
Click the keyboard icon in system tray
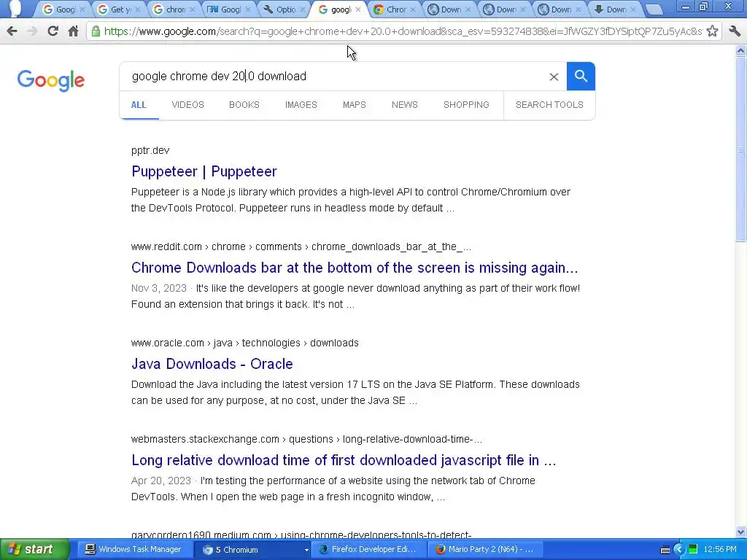[665, 550]
